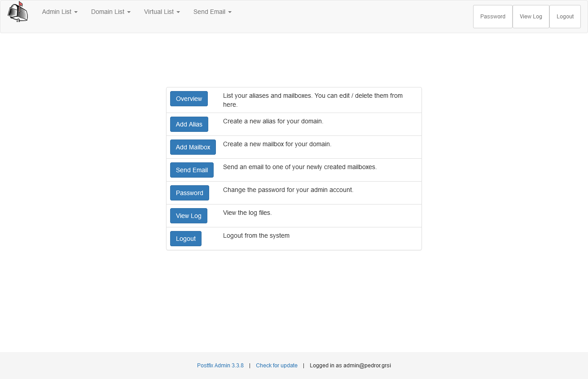
Task: Open the Send Email navbar dropdown
Action: (212, 12)
